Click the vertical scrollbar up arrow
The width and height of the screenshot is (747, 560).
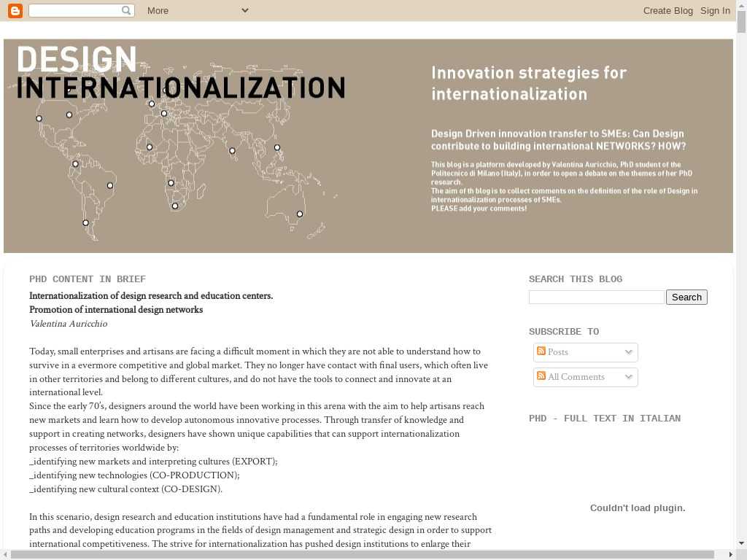click(741, 5)
